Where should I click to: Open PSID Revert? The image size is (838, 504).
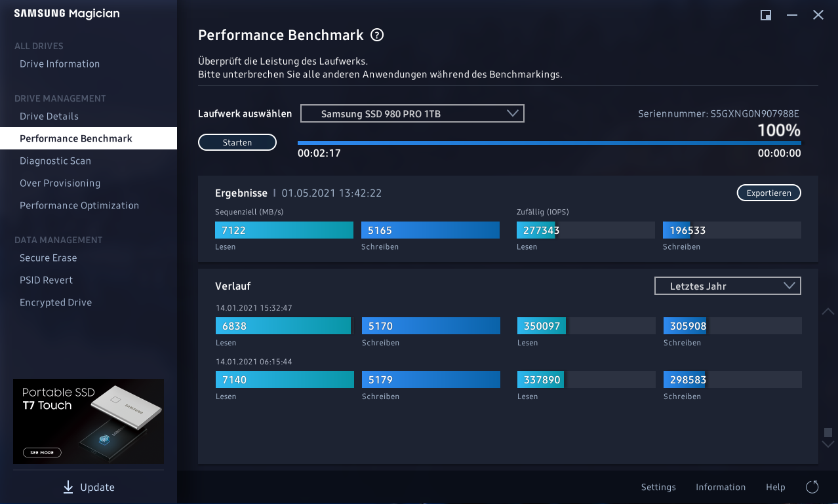click(47, 280)
